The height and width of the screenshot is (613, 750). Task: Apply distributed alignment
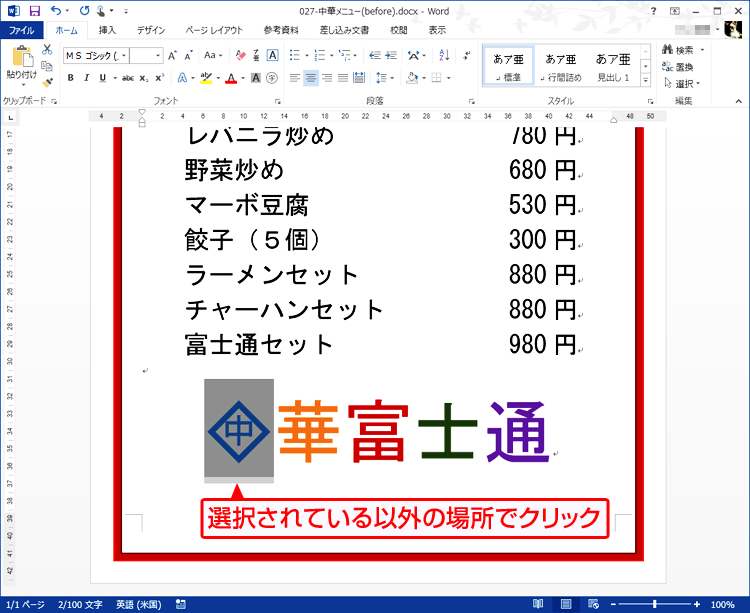[359, 78]
